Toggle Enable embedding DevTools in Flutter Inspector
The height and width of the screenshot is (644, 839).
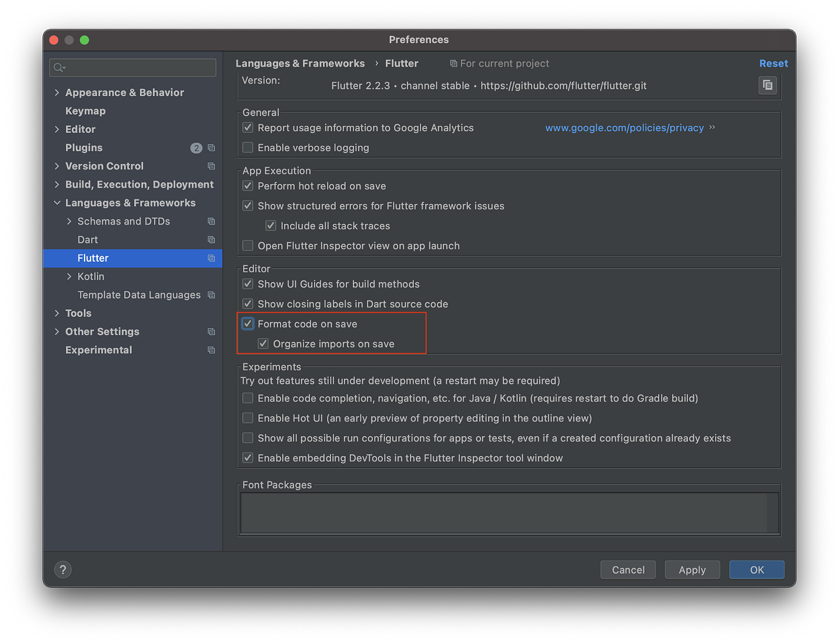click(248, 458)
